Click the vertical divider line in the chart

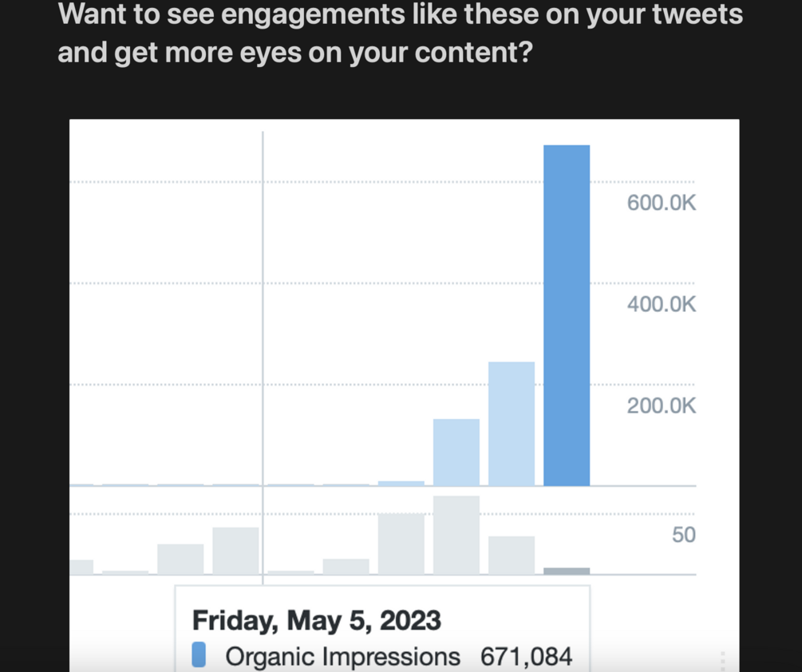tap(263, 358)
